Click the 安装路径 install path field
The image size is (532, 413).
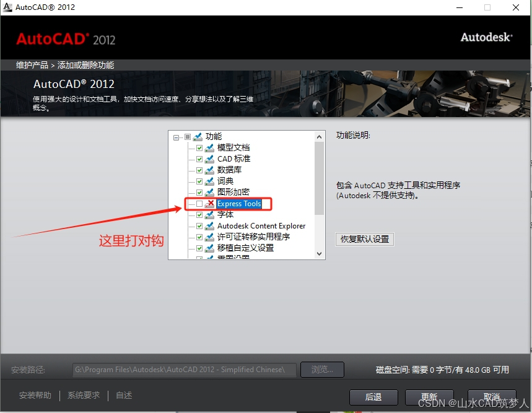(184, 370)
